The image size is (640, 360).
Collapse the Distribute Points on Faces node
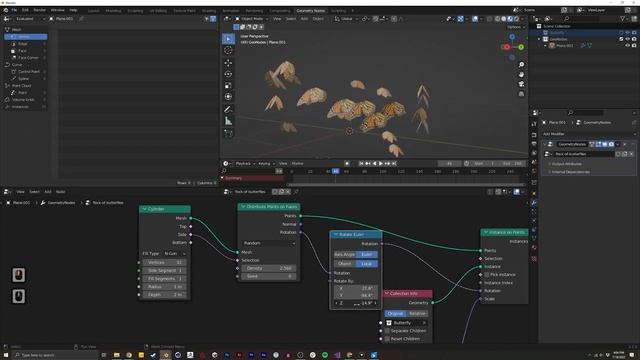pos(243,207)
